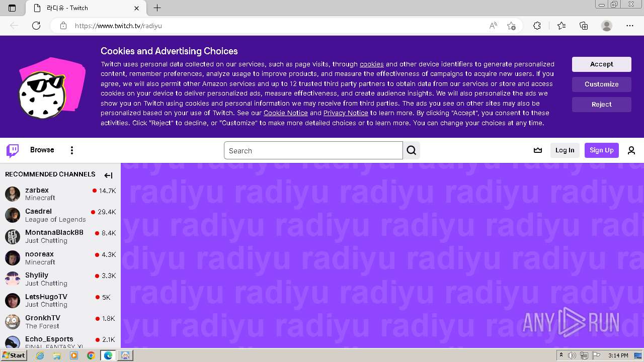Open Caedrel channel avatar

click(13, 215)
